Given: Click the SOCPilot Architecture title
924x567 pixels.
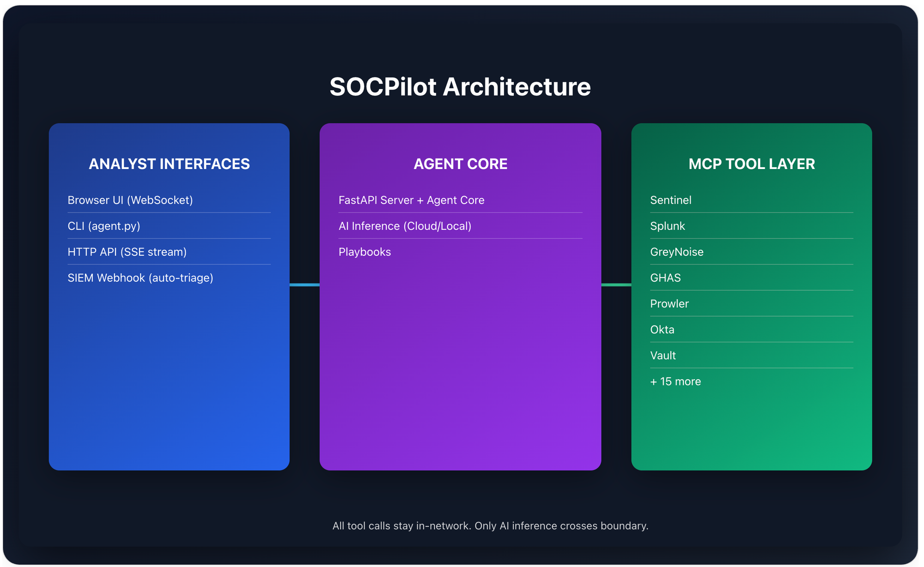Looking at the screenshot, I should point(460,87).
